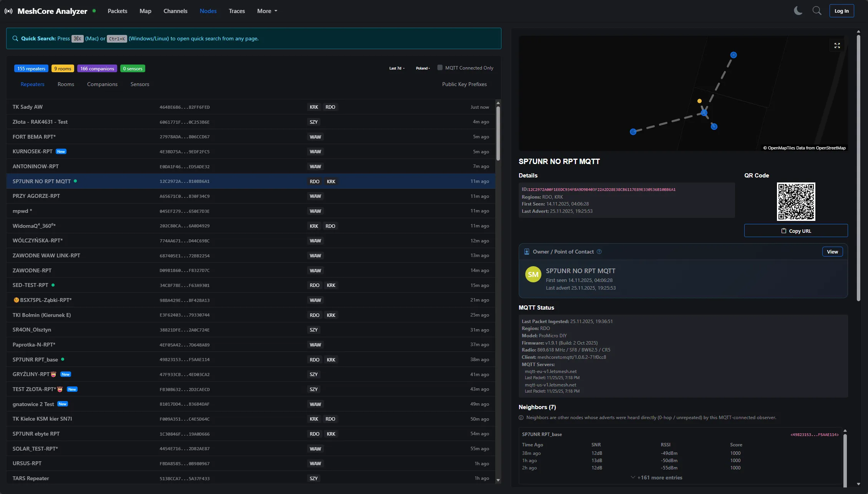Open the More navigation menu
Screen dimensions: 868x494
pyautogui.click(x=267, y=11)
